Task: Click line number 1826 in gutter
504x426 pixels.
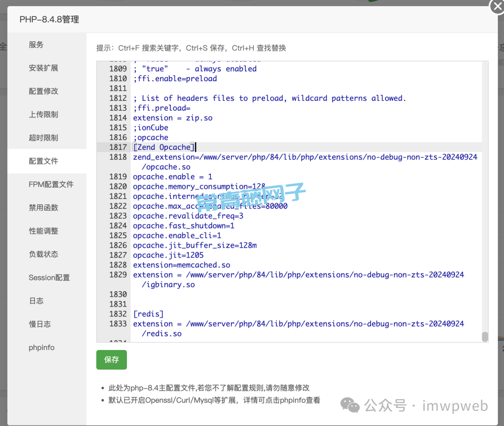Action: pyautogui.click(x=118, y=245)
